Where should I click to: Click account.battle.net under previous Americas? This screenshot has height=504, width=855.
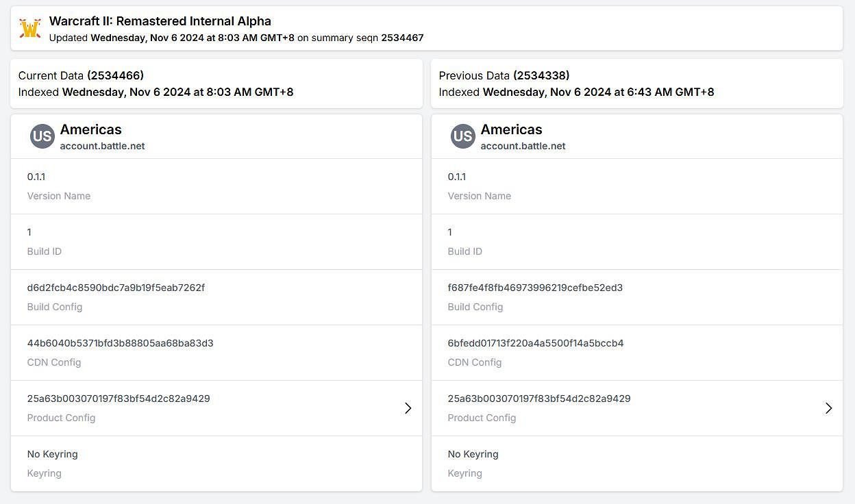[x=523, y=146]
